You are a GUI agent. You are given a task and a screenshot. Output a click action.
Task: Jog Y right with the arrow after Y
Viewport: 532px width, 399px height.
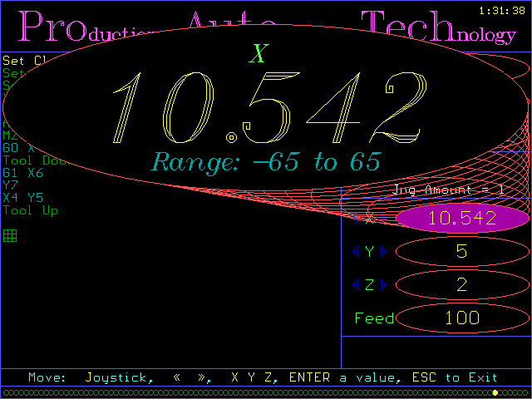(384, 251)
